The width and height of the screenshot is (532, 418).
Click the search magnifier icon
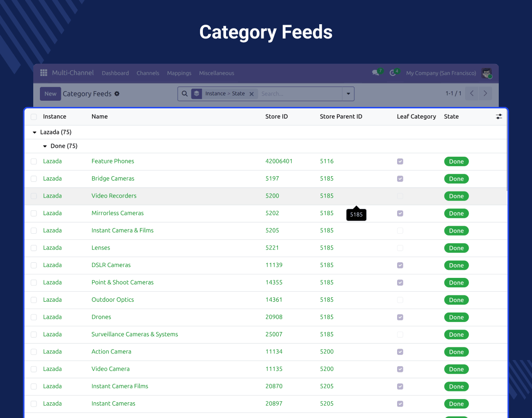coord(185,94)
